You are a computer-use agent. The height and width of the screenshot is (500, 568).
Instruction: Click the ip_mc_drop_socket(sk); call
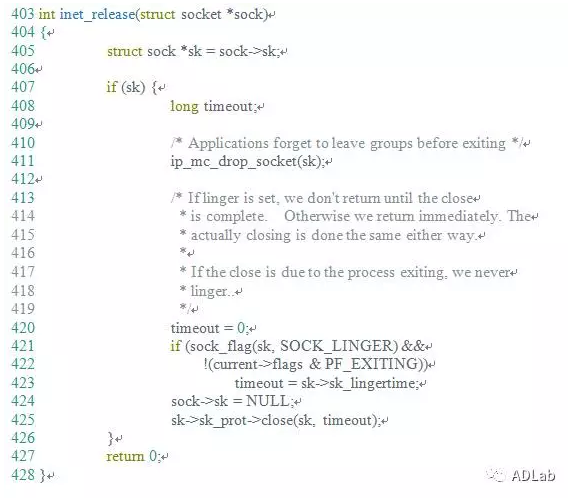click(x=247, y=162)
